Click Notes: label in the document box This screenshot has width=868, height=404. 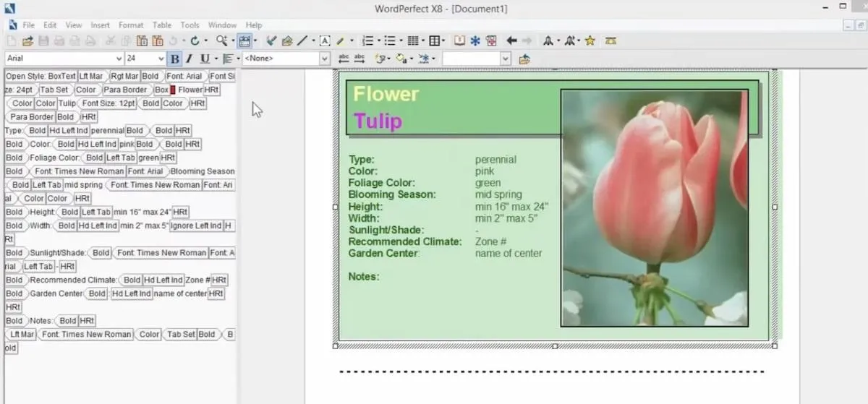(x=364, y=276)
